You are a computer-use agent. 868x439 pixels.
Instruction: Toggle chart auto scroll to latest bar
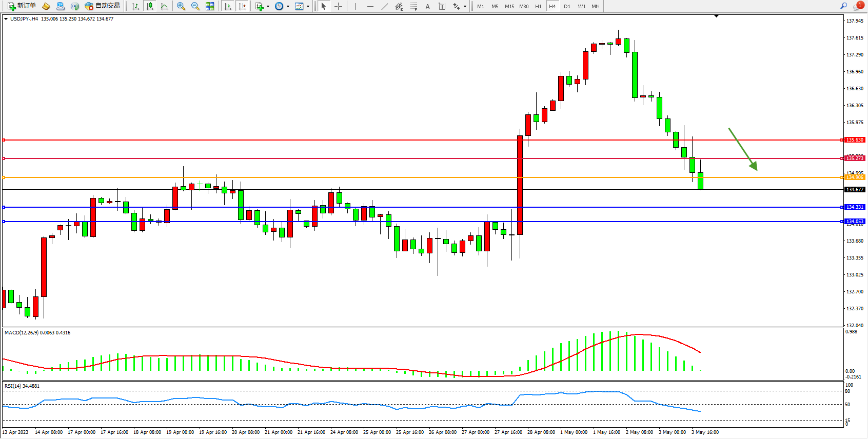pyautogui.click(x=228, y=6)
